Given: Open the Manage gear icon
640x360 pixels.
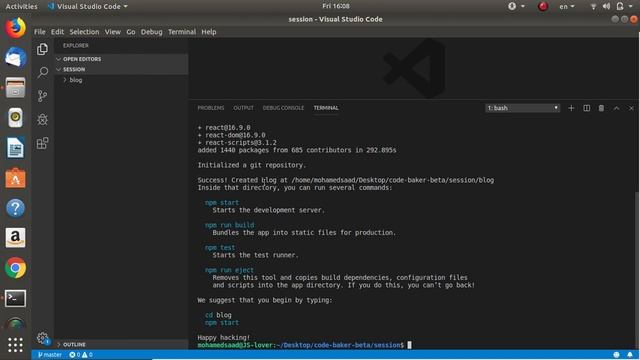Looking at the screenshot, I should coord(42,338).
